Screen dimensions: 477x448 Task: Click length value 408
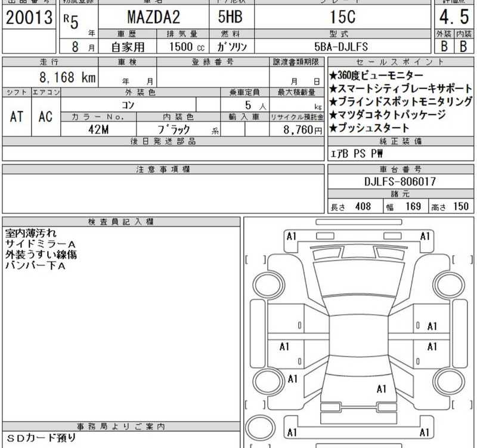pyautogui.click(x=363, y=206)
